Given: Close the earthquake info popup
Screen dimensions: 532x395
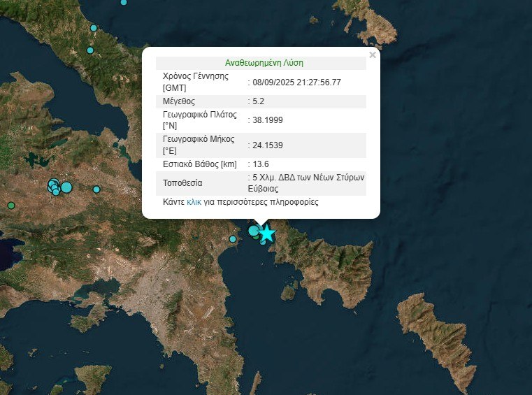Looking at the screenshot, I should [372, 55].
